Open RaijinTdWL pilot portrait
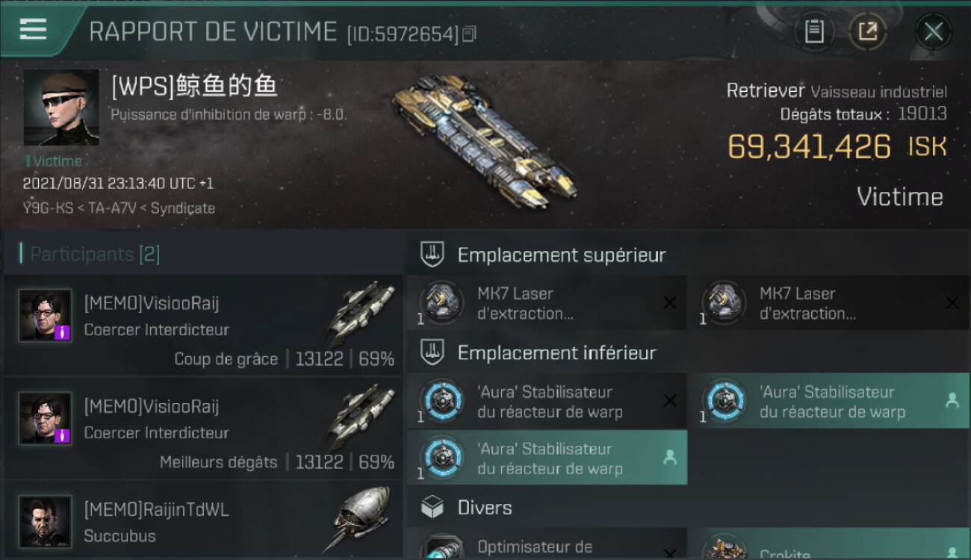The image size is (971, 560). coord(46,521)
